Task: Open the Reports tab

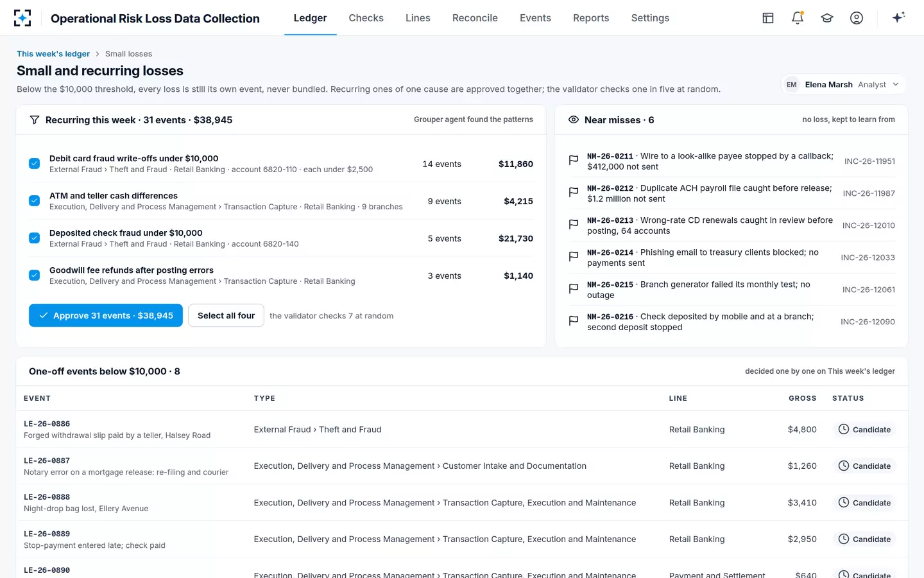Action: pyautogui.click(x=591, y=18)
